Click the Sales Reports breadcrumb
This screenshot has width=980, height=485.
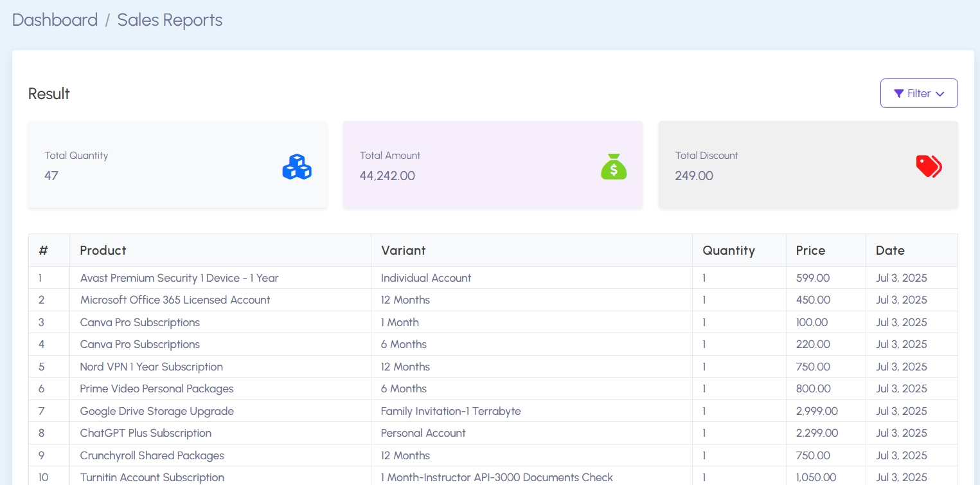click(170, 20)
